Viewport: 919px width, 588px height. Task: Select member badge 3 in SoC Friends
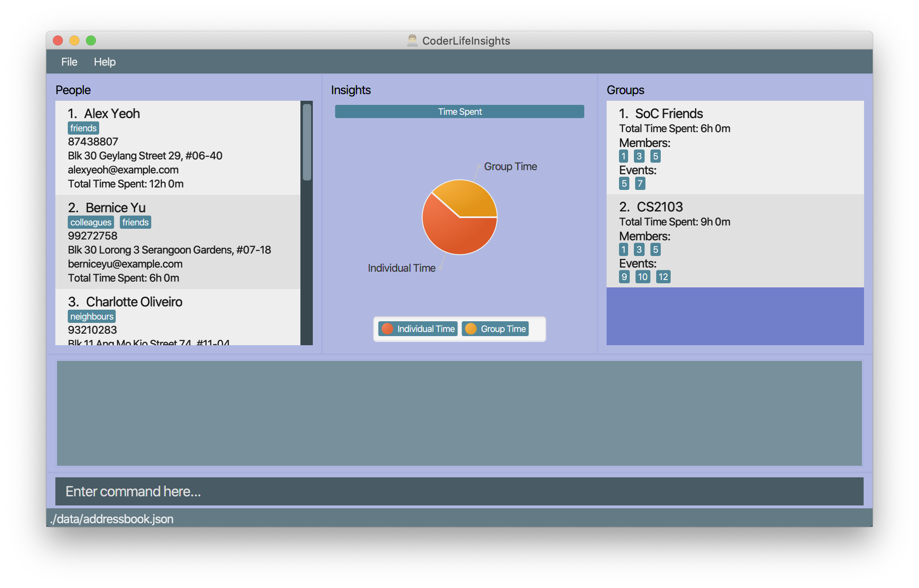click(639, 156)
